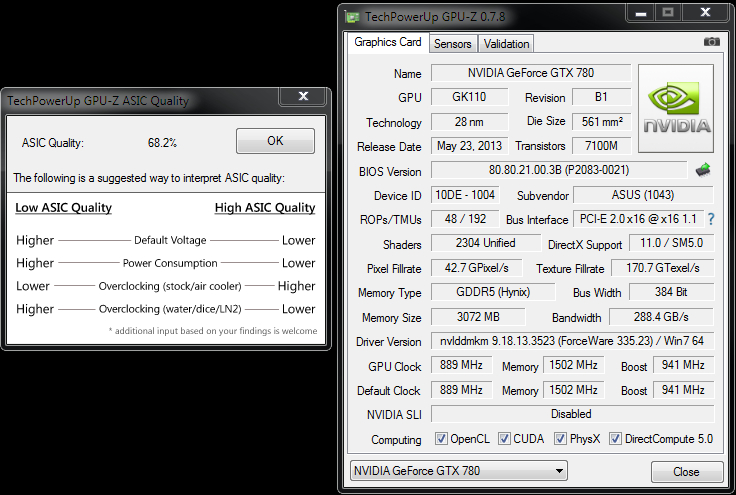Screen dimensions: 736x495
Task: Select the Shaders value 2304 Unified
Action: 486,243
